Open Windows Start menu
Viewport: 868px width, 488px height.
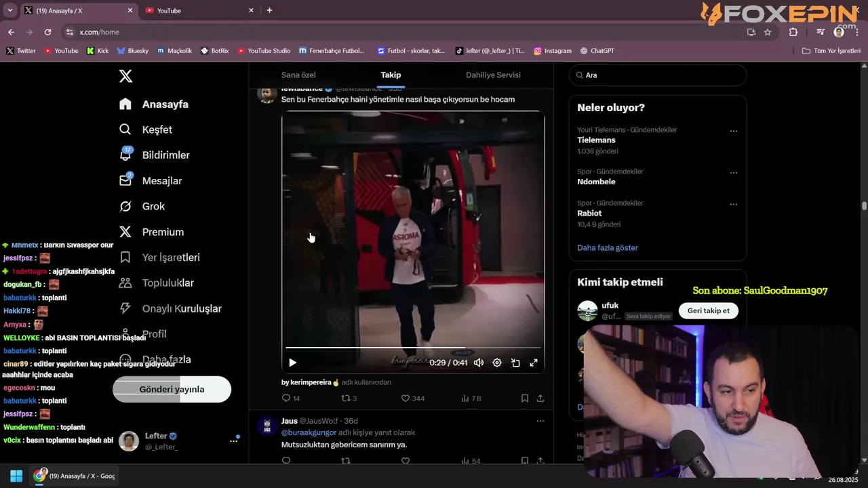[16, 476]
